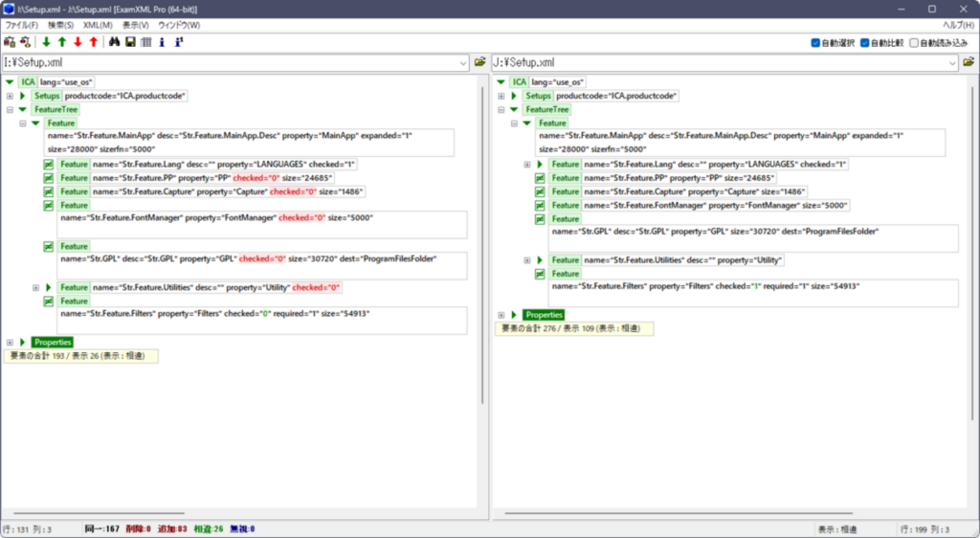This screenshot has height=538, width=980.
Task: Open the J:\Setup.xml path dropdown
Action: [952, 62]
